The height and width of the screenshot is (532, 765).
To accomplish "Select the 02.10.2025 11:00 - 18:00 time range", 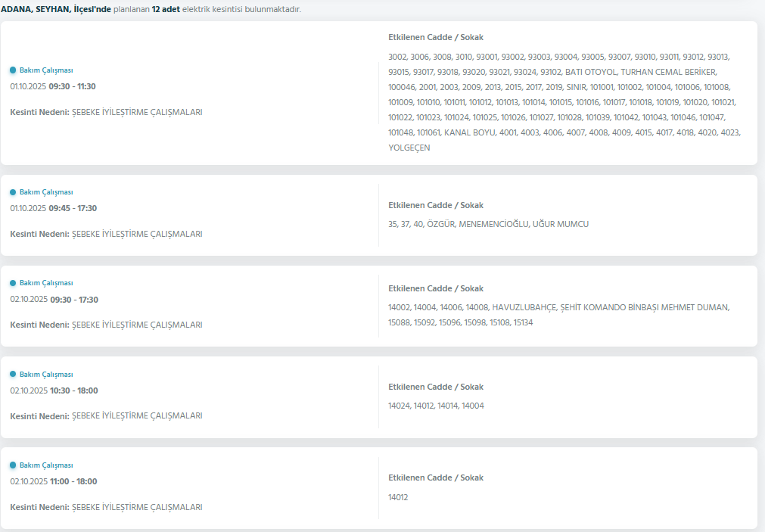I will tap(53, 481).
